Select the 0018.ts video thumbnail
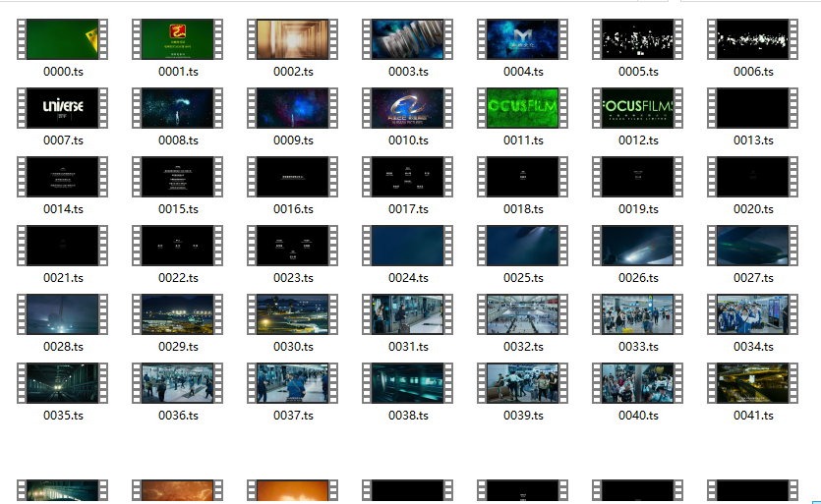This screenshot has width=821, height=504. 522,177
